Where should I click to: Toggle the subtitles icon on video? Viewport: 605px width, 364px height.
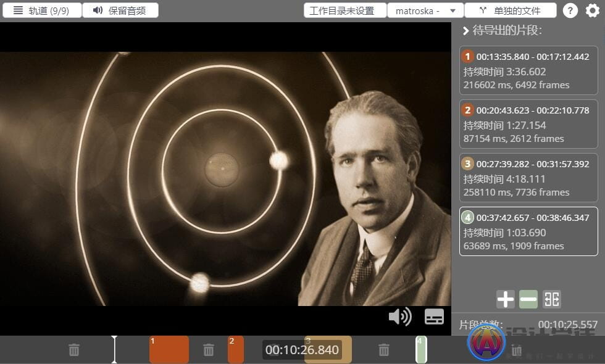click(434, 316)
